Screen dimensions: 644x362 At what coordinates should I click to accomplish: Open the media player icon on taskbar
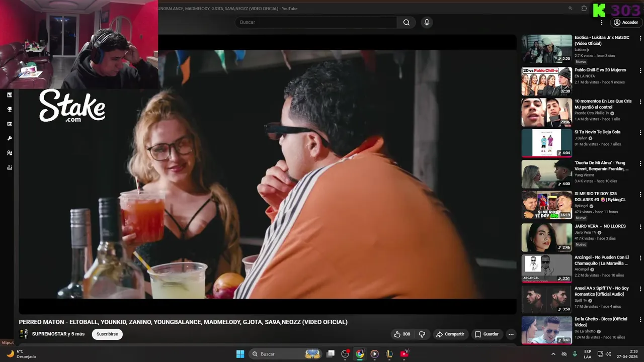tap(374, 354)
